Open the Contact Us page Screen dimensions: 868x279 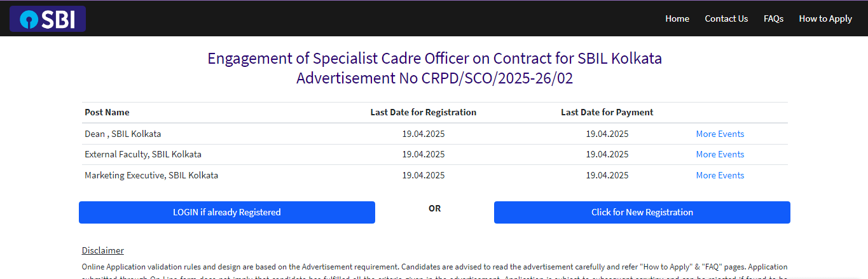tap(726, 18)
